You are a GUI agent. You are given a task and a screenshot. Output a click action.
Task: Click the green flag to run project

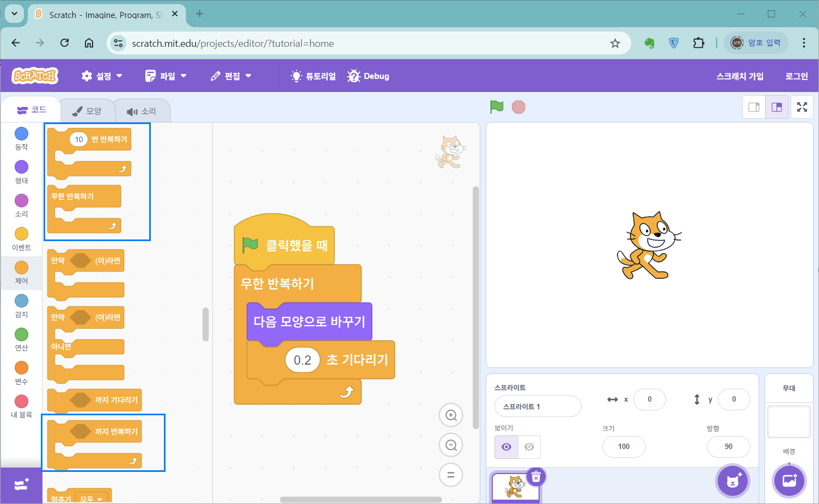497,107
